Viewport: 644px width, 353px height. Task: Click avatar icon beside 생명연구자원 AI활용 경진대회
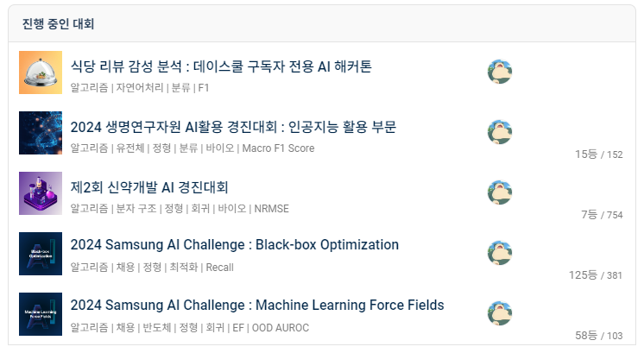pos(500,132)
